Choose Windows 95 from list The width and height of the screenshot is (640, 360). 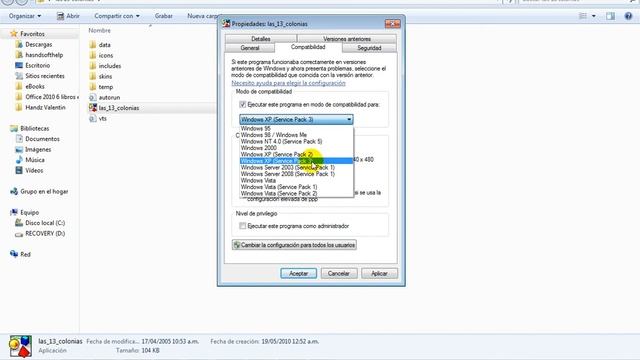coord(296,128)
